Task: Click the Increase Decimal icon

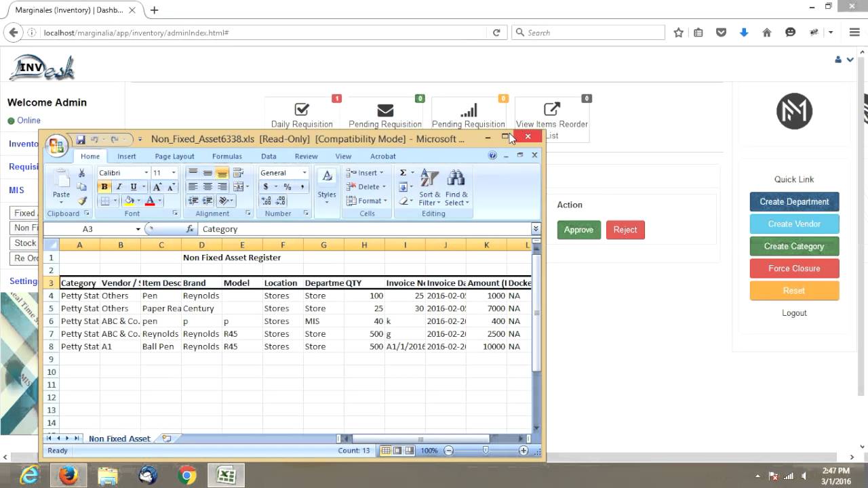Action: 266,201
